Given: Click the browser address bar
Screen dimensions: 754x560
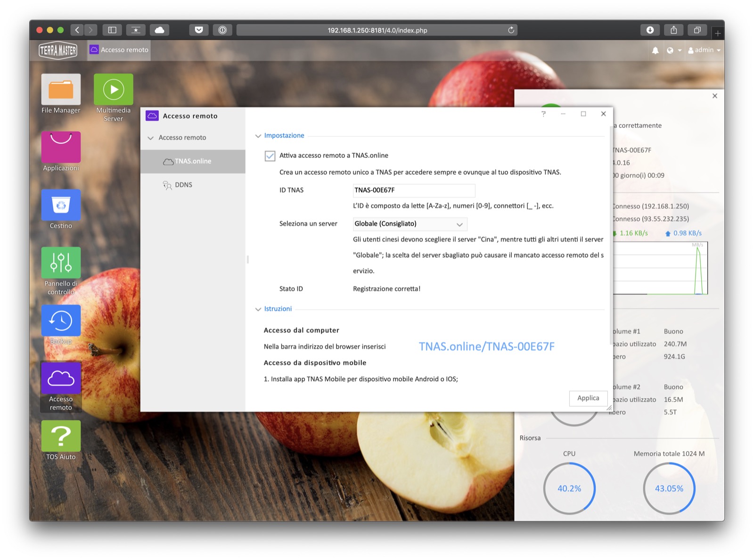Looking at the screenshot, I should click(377, 30).
